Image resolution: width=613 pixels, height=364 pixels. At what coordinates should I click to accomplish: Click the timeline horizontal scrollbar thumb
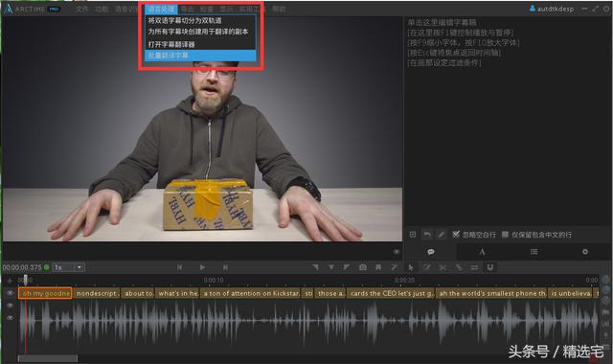(48, 358)
